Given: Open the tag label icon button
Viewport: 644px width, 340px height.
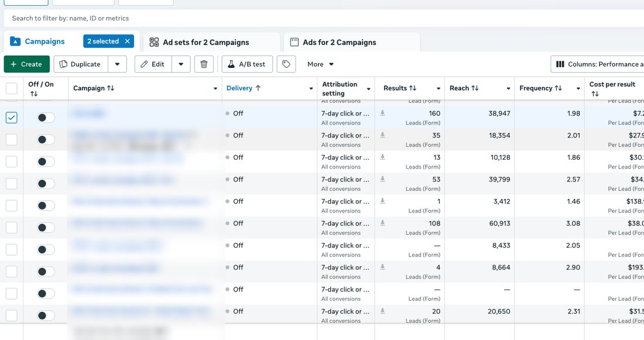Looking at the screenshot, I should [286, 64].
